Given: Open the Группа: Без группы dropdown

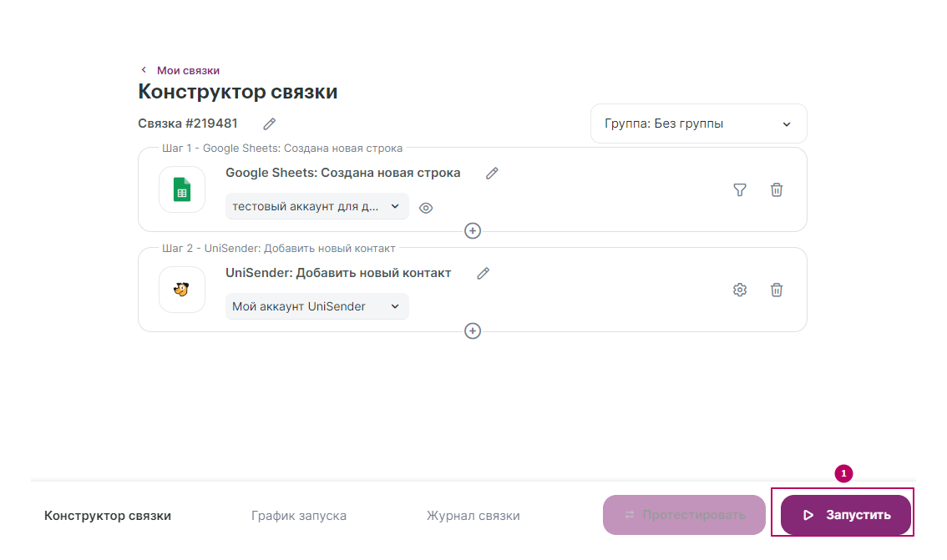Looking at the screenshot, I should pyautogui.click(x=698, y=124).
